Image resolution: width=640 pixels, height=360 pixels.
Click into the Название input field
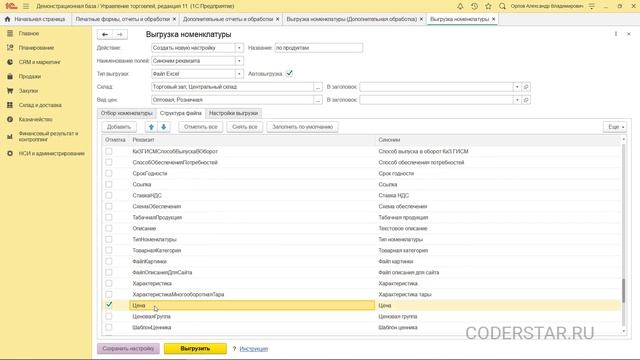318,48
